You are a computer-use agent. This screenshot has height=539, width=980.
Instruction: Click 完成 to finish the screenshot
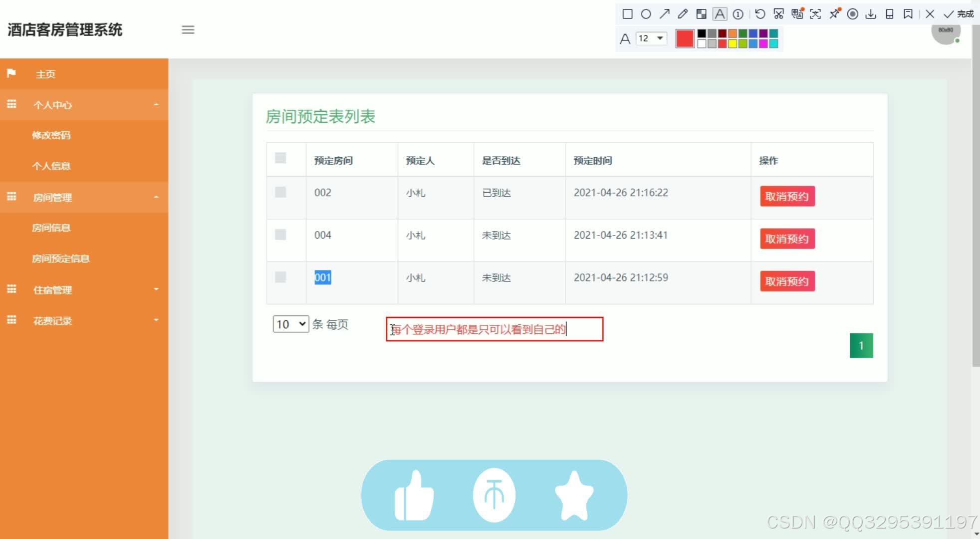click(x=959, y=14)
